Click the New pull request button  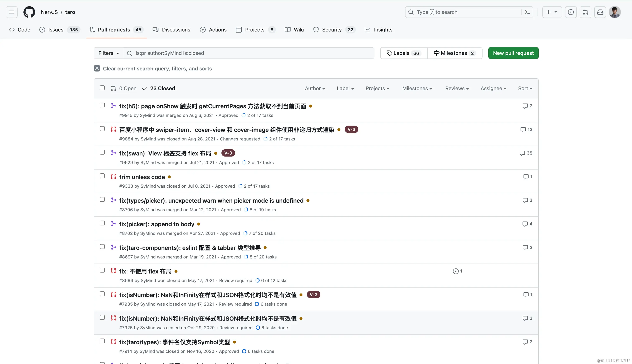click(513, 53)
